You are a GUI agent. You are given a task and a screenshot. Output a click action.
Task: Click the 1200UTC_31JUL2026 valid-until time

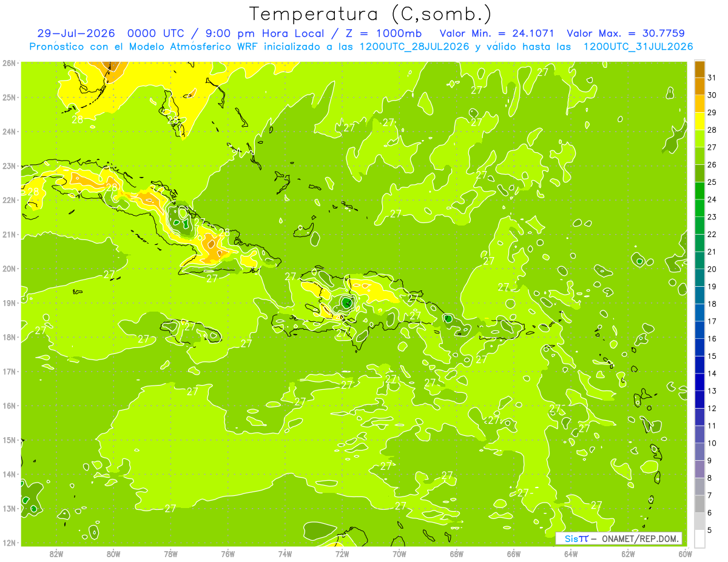638,47
